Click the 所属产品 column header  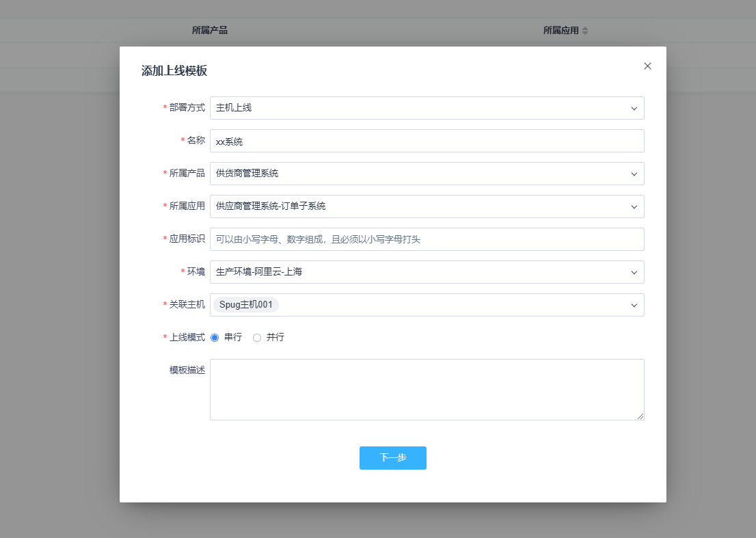[210, 30]
